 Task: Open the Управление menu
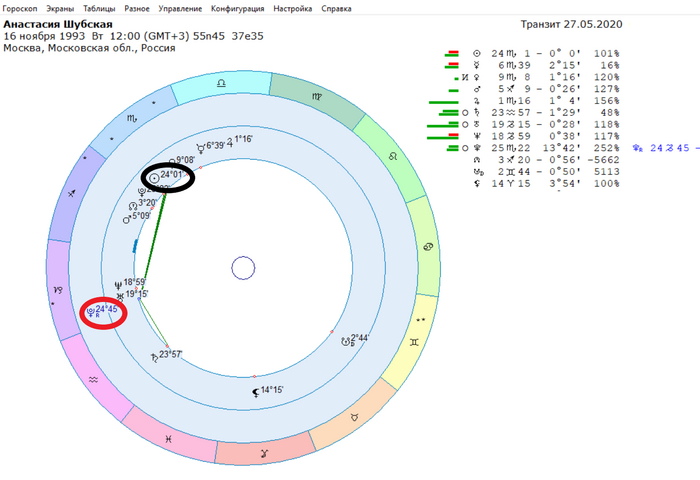pos(180,8)
